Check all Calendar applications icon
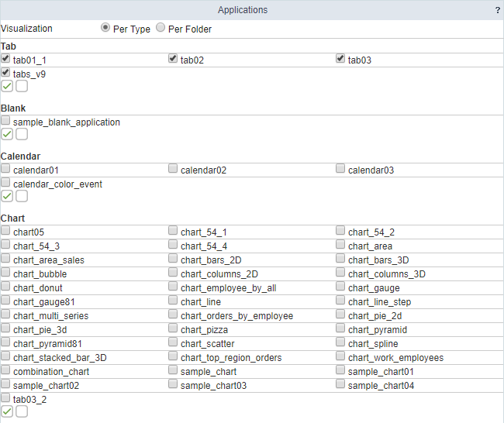 click(x=7, y=196)
